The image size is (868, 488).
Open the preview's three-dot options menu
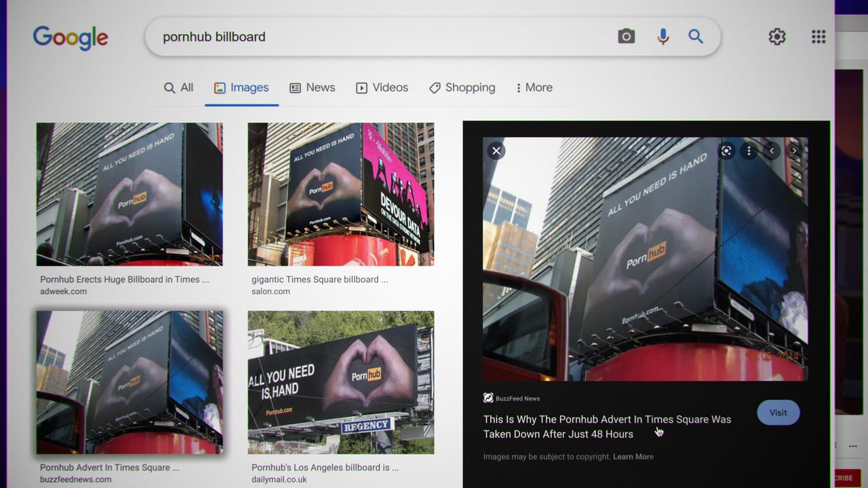point(749,150)
